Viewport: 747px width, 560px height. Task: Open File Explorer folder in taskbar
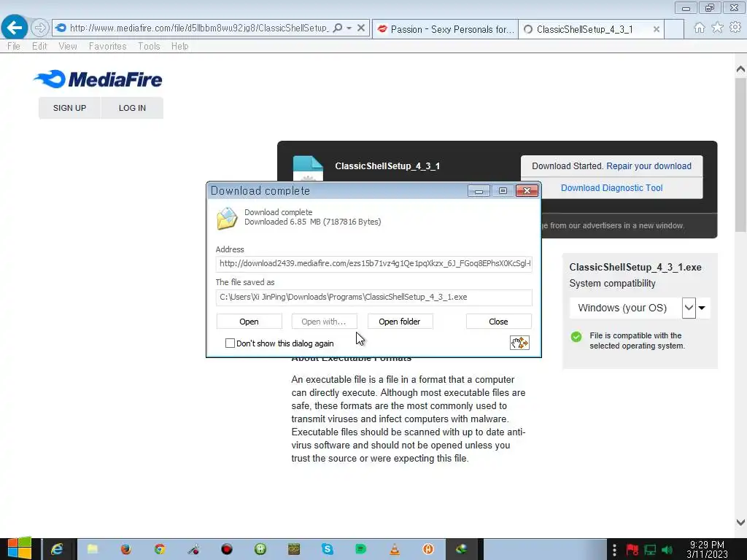pyautogui.click(x=93, y=550)
